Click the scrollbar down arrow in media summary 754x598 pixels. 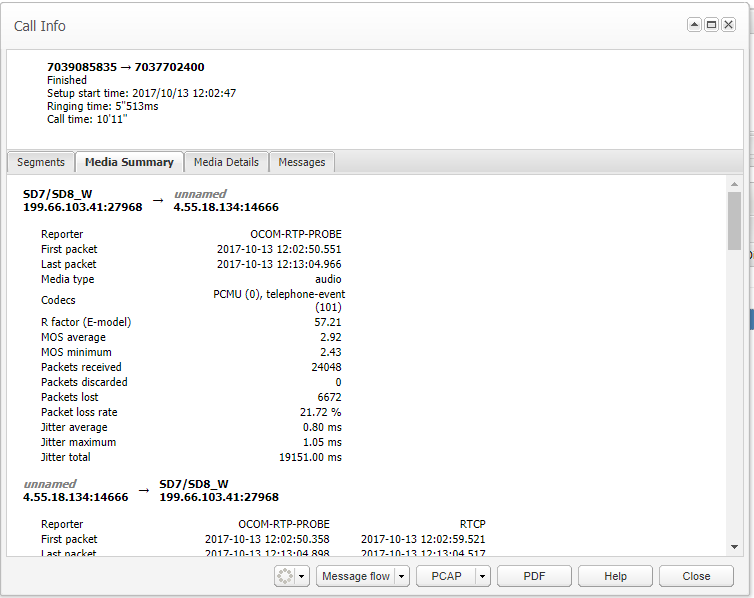click(735, 547)
